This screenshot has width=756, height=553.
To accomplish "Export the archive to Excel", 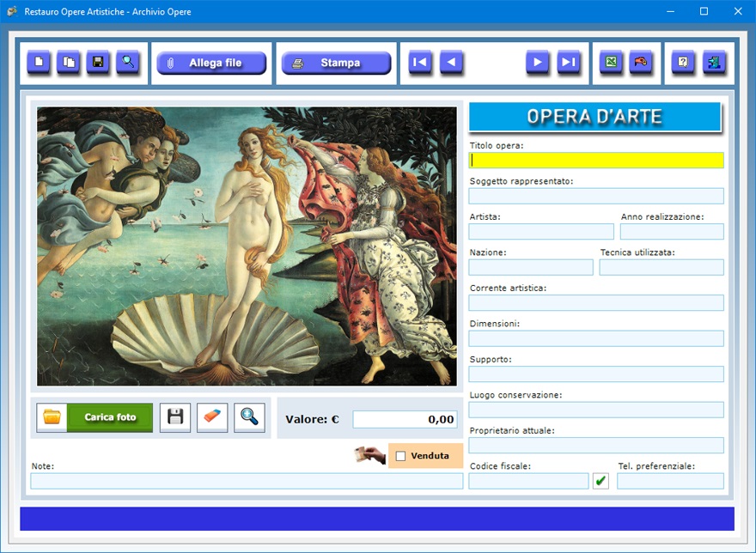I will [611, 63].
